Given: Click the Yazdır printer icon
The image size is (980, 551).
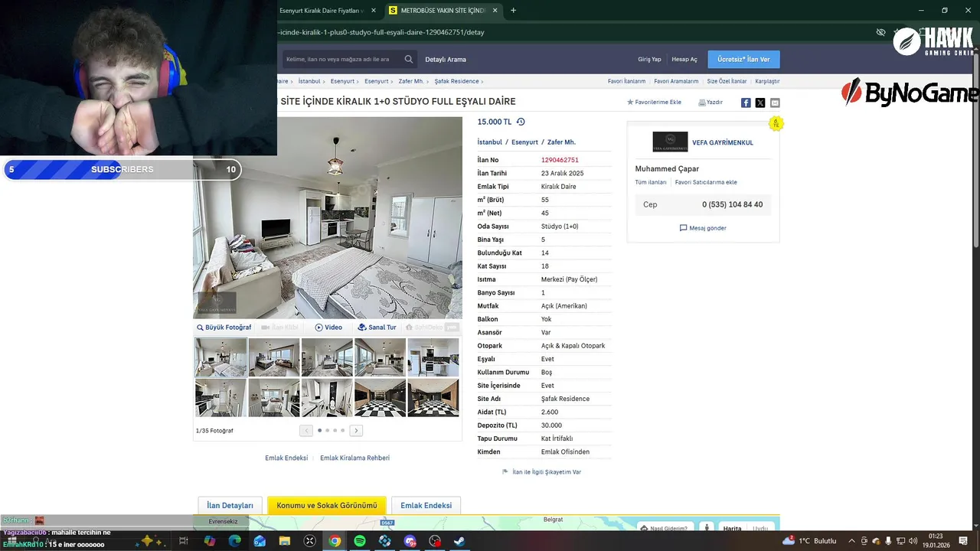Looking at the screenshot, I should (701, 102).
